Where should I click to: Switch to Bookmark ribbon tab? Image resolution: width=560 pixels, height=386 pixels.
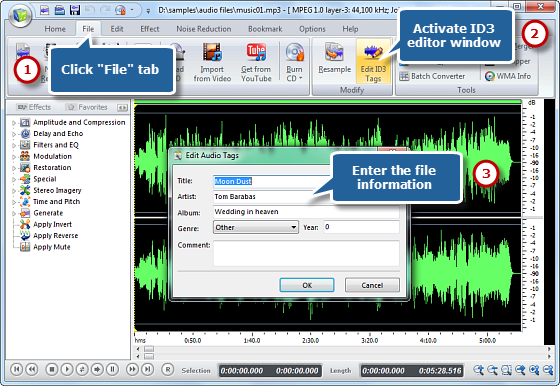265,29
